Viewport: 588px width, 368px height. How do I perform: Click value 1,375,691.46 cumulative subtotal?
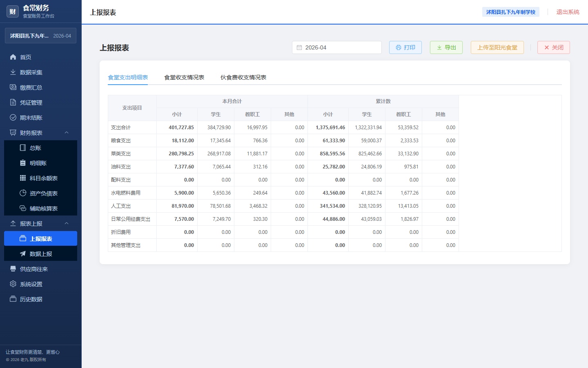330,128
